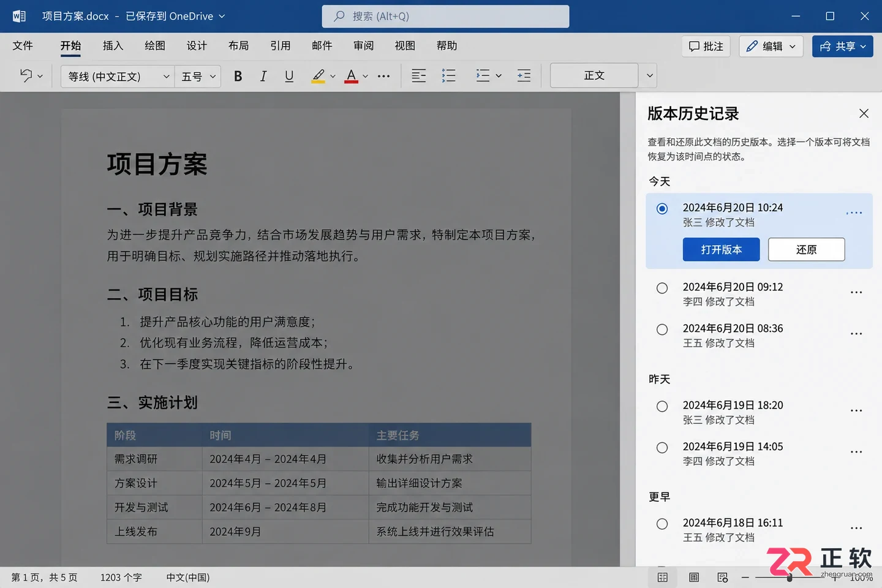Switch to the 审阅 tab
The width and height of the screenshot is (882, 588).
[x=364, y=46]
